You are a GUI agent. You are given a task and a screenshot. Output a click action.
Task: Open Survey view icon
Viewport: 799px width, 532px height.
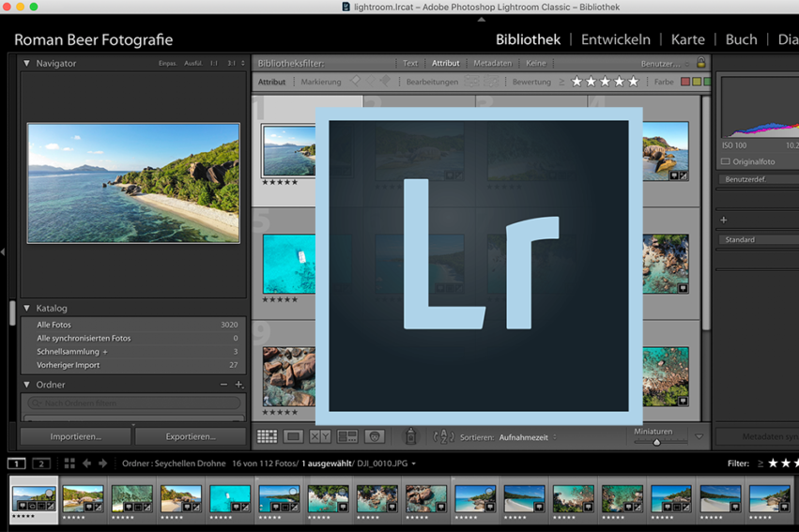click(x=347, y=436)
